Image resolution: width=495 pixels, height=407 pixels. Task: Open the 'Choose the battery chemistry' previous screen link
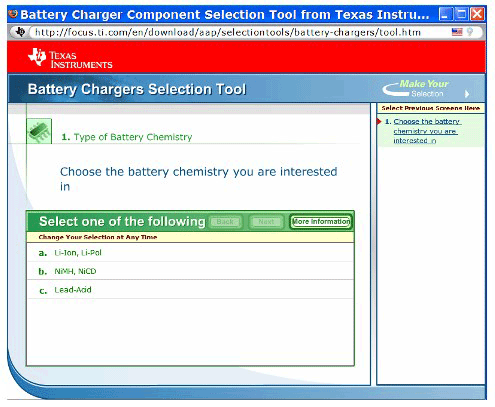coord(427,131)
